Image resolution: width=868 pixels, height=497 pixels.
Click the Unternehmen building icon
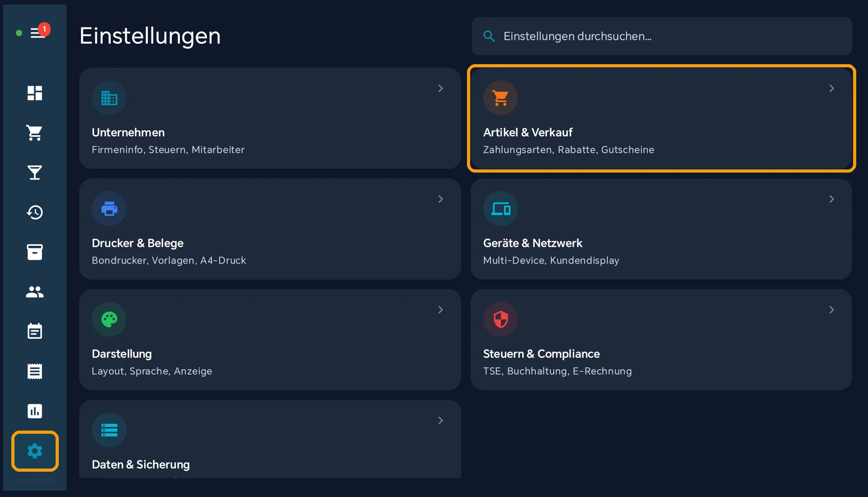coord(109,98)
